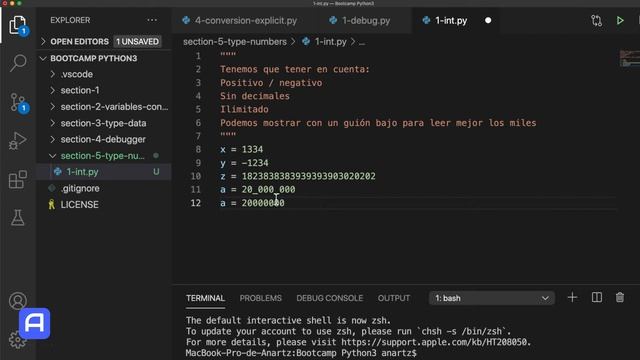Click the .gitignore file icon
This screenshot has width=640, height=360.
52,188
